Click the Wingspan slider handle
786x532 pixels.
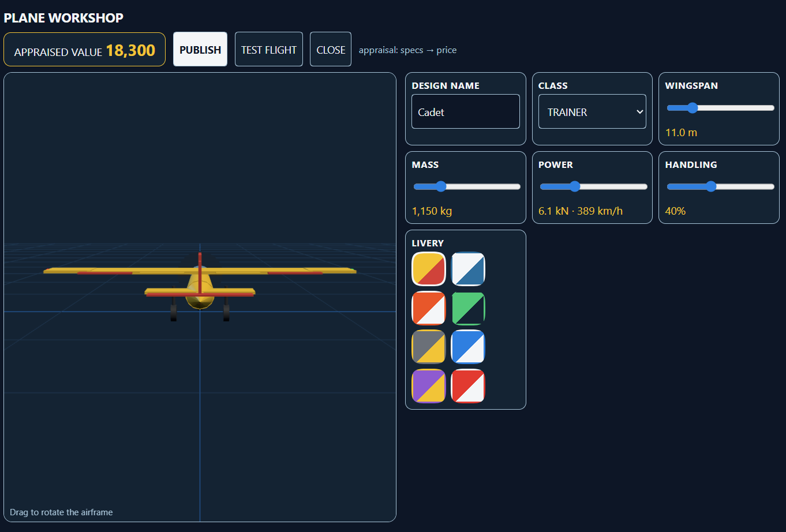pos(692,108)
